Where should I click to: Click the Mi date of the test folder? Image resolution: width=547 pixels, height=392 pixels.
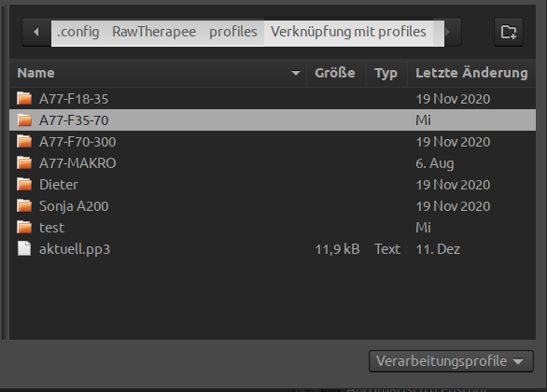click(x=423, y=228)
